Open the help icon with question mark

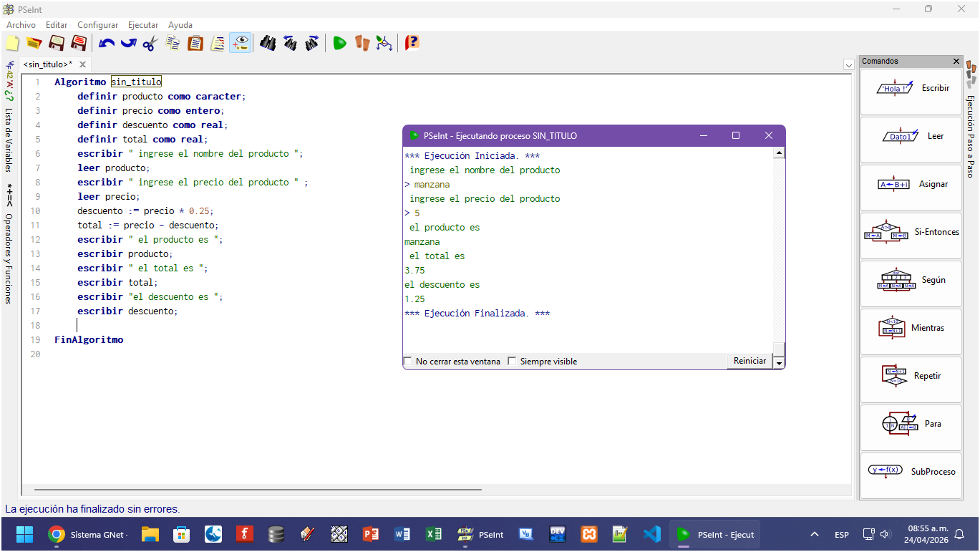pos(412,43)
